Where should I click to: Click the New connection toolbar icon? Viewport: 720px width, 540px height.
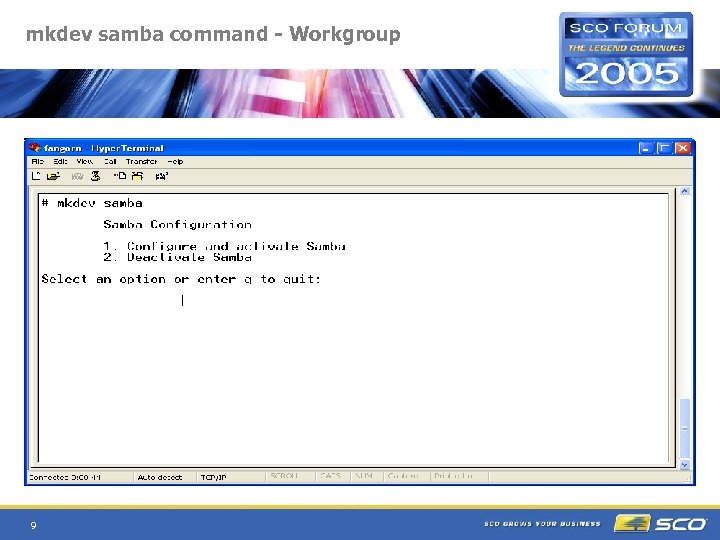click(x=36, y=176)
